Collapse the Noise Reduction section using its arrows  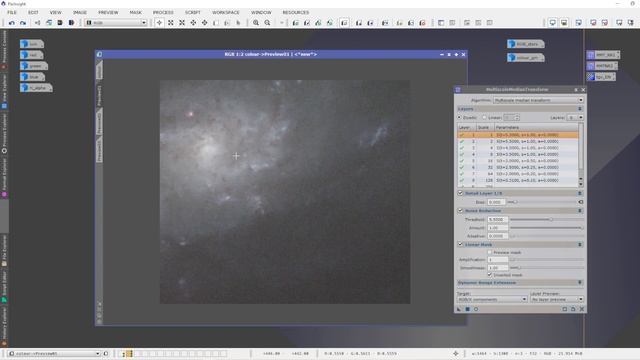click(580, 211)
